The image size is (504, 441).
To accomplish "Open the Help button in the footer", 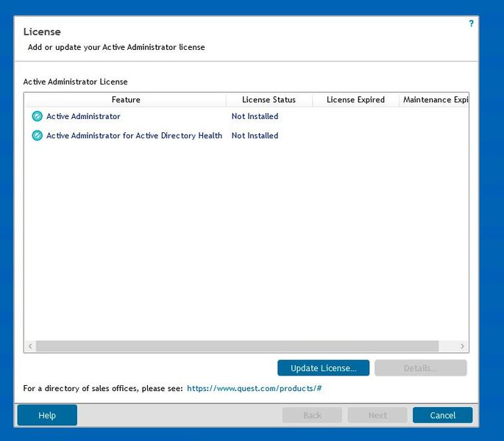I will (x=47, y=415).
